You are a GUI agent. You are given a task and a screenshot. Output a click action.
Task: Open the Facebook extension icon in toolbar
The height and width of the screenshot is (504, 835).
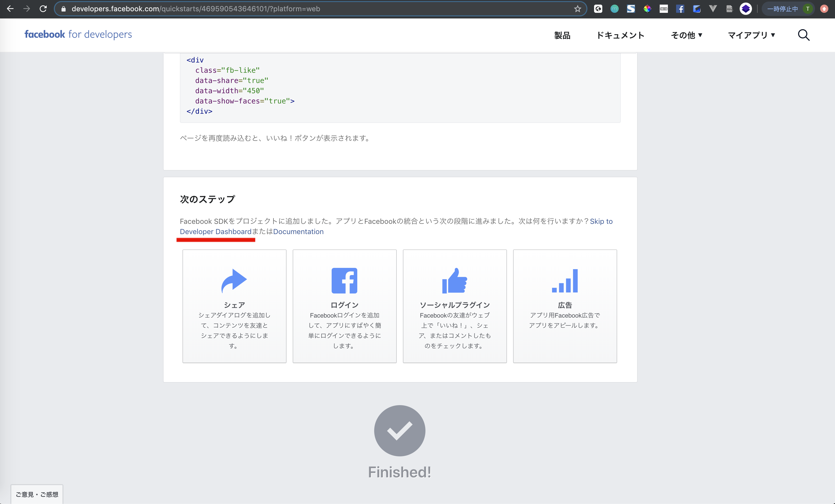click(x=680, y=9)
